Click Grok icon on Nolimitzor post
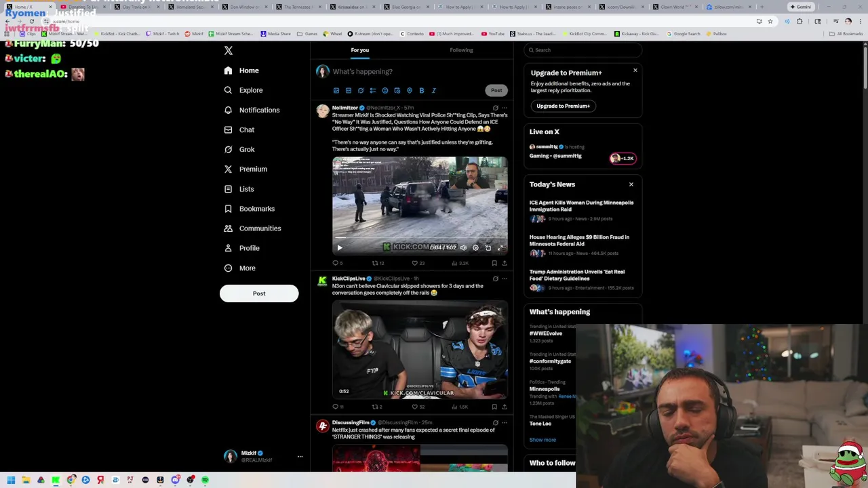Screen dimensions: 868x488 click(495, 108)
